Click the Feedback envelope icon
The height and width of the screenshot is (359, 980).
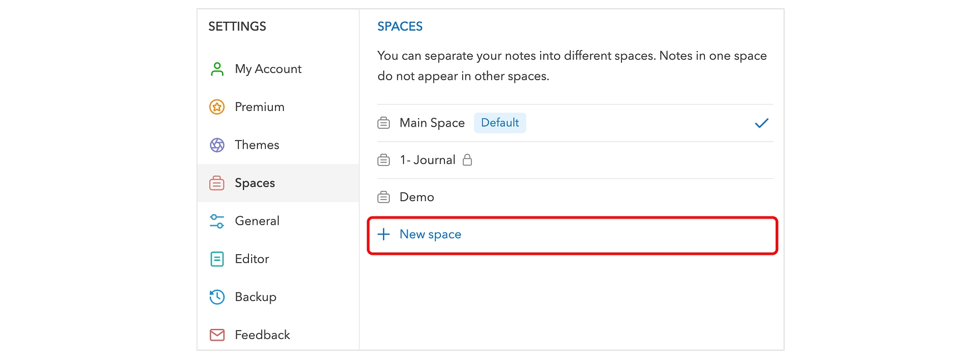coord(217,335)
